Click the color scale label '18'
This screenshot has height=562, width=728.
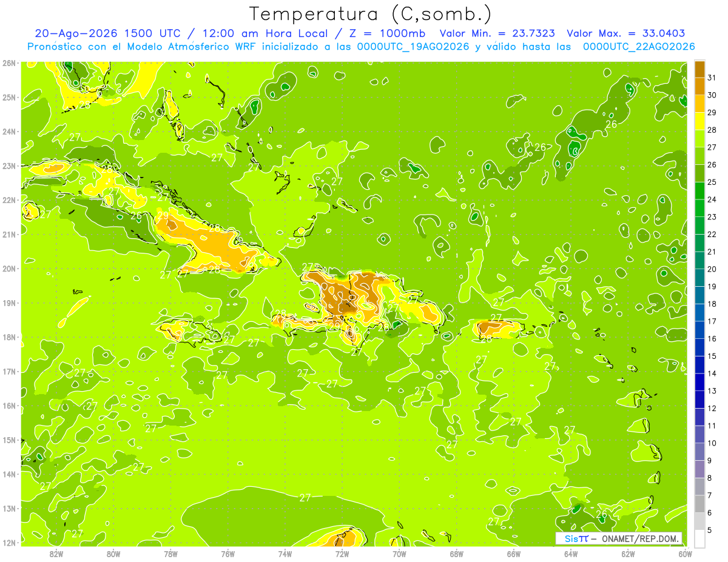click(x=712, y=304)
